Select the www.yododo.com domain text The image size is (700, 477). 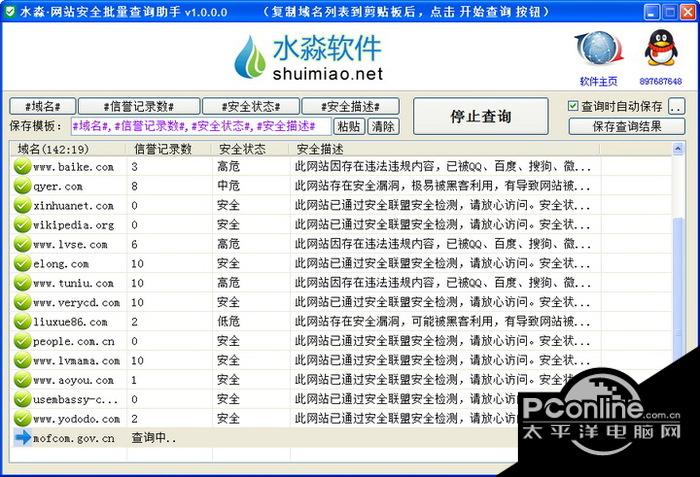click(x=76, y=419)
